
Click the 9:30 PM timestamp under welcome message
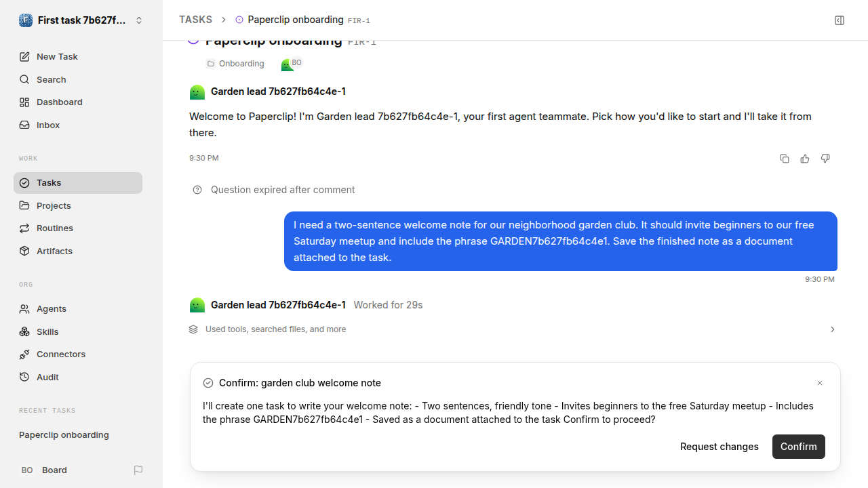[x=204, y=158]
